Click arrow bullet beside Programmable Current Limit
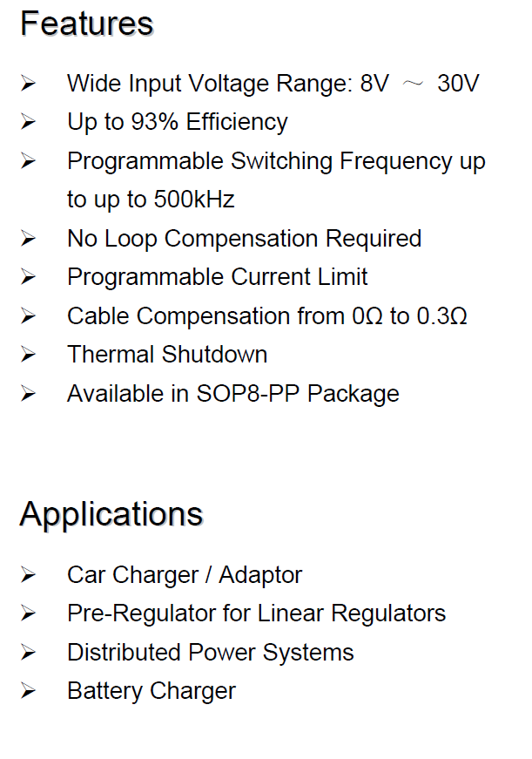This screenshot has width=532, height=759. 28,277
